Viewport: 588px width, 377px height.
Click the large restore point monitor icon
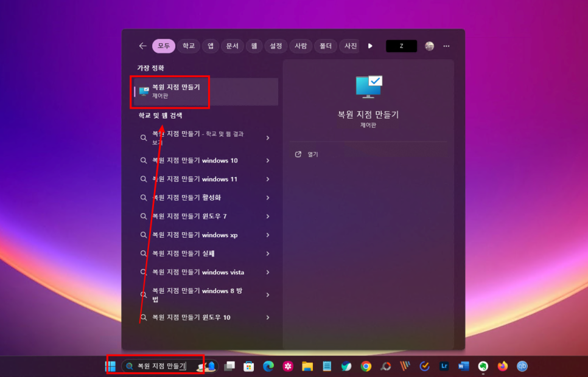pos(369,86)
